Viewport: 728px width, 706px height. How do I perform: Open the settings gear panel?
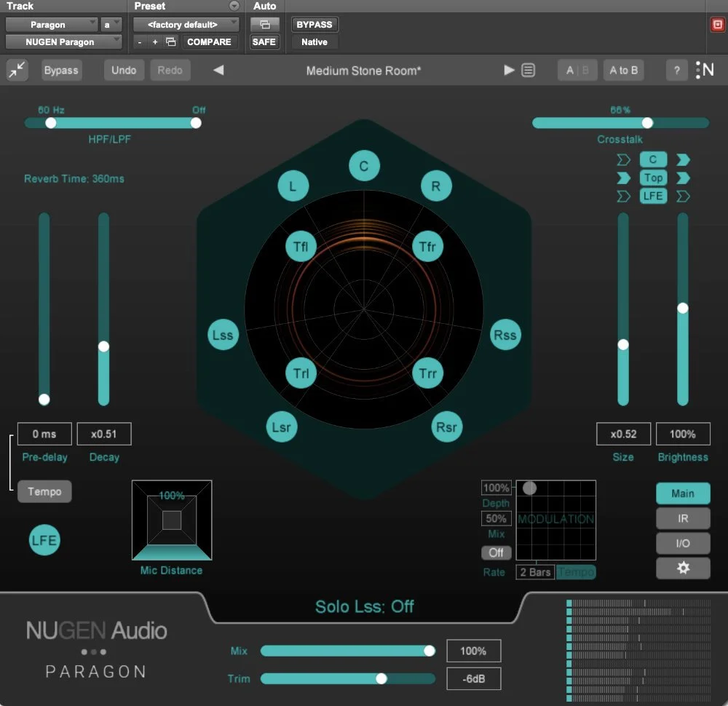pos(683,568)
